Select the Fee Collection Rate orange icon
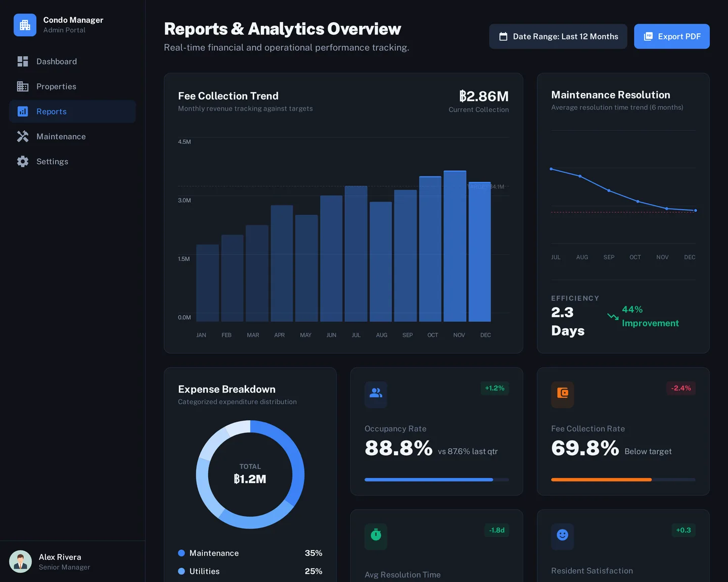 tap(562, 395)
